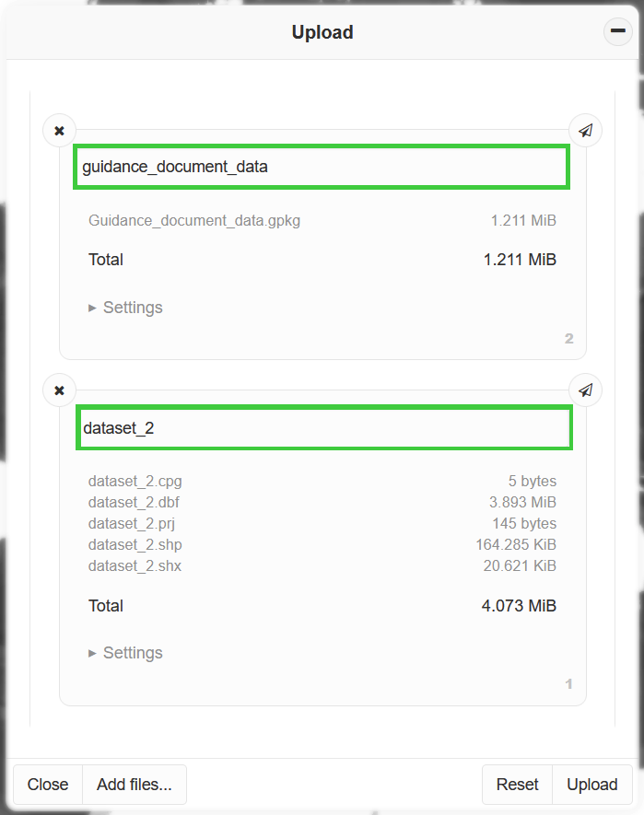The image size is (644, 815).
Task: Click the dataset_2.prj file entry
Action: pos(134,523)
